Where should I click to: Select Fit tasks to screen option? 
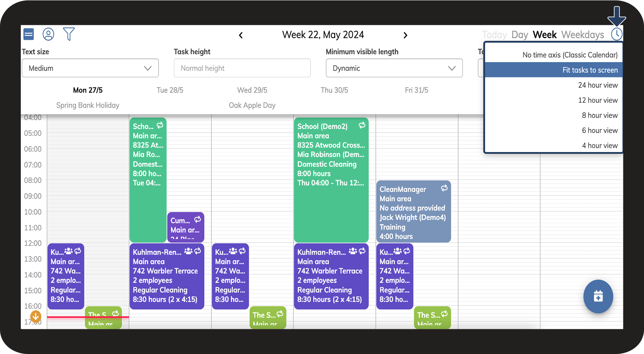590,70
